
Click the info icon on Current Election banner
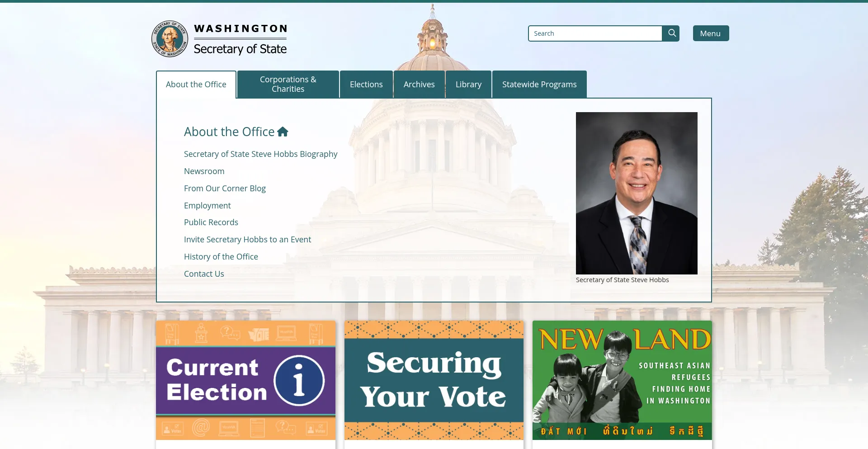tap(299, 380)
